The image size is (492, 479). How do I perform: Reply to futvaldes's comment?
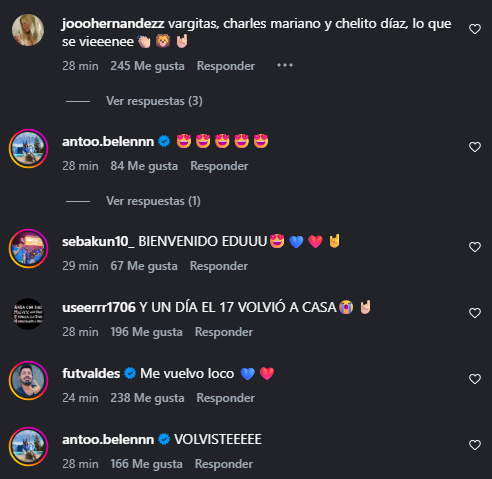(x=226, y=398)
